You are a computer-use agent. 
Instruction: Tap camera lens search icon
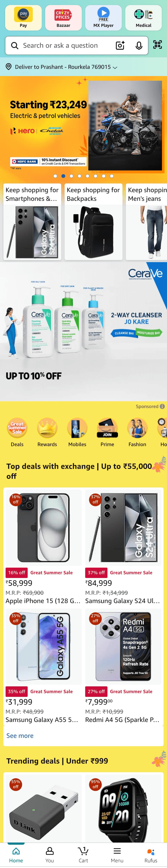pos(120,46)
